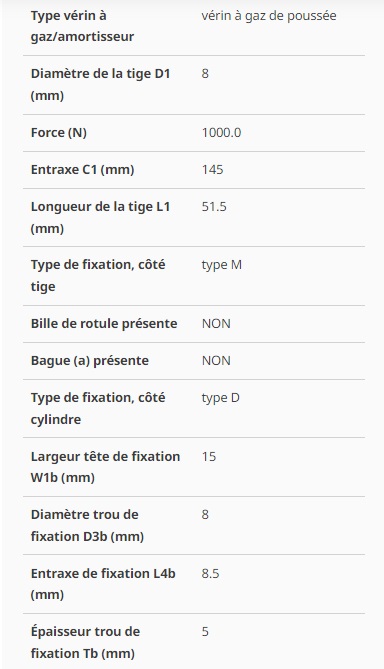The image size is (384, 669).
Task: Click the 'Bague (a) présente' label
Action: click(90, 361)
